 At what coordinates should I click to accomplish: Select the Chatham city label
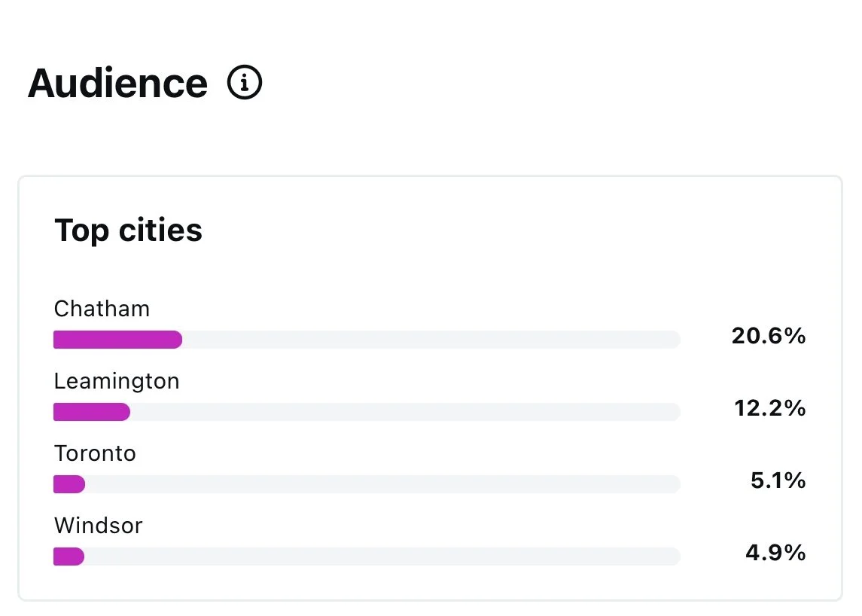click(x=102, y=309)
